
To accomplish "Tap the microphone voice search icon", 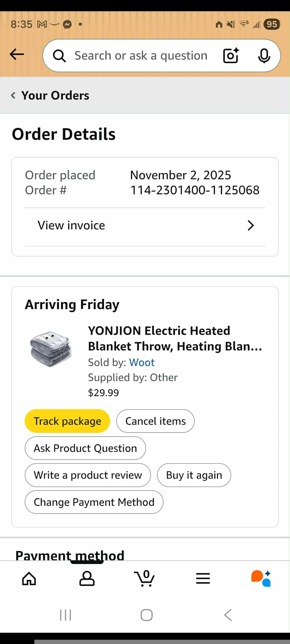I will [x=264, y=56].
